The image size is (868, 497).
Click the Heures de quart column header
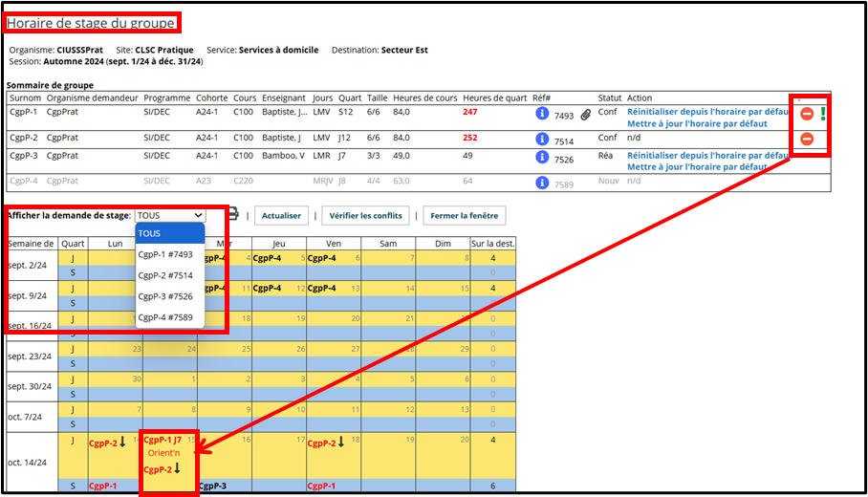[495, 97]
